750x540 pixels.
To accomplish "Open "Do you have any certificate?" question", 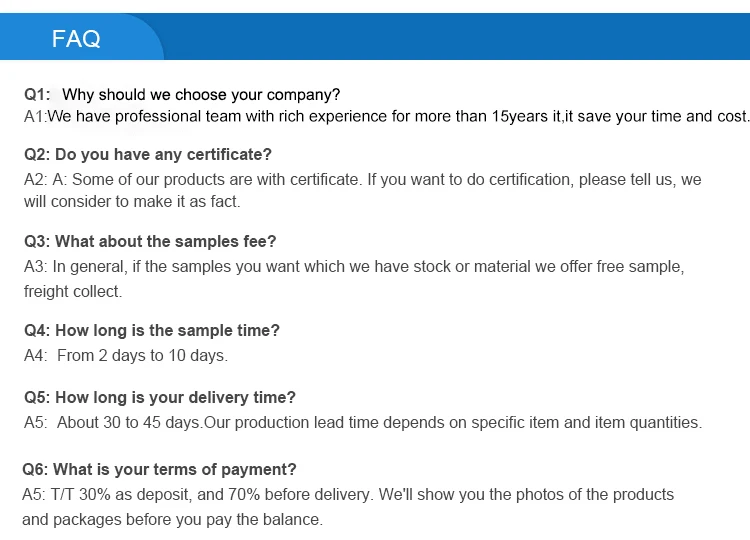I will 163,154.
